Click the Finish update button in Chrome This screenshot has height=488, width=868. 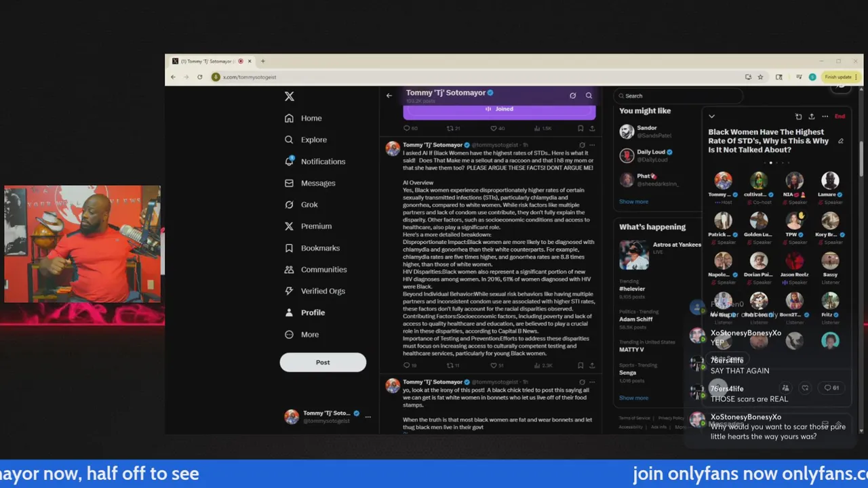841,77
